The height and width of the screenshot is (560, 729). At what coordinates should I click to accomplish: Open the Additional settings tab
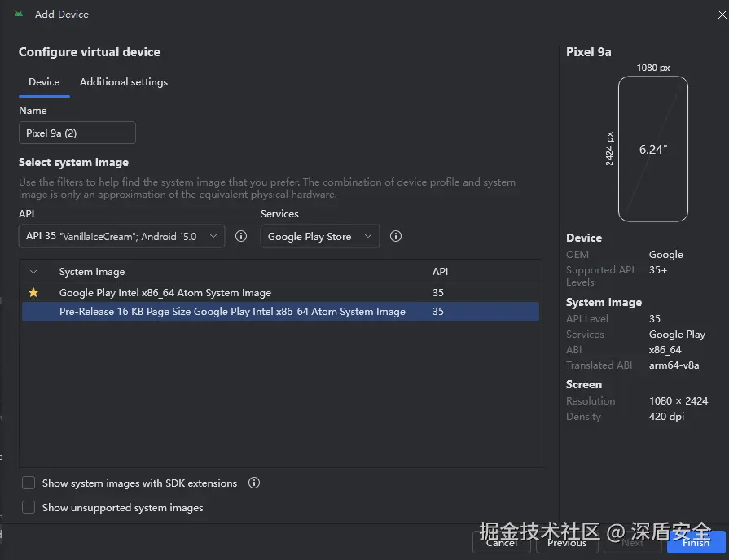[x=124, y=82]
